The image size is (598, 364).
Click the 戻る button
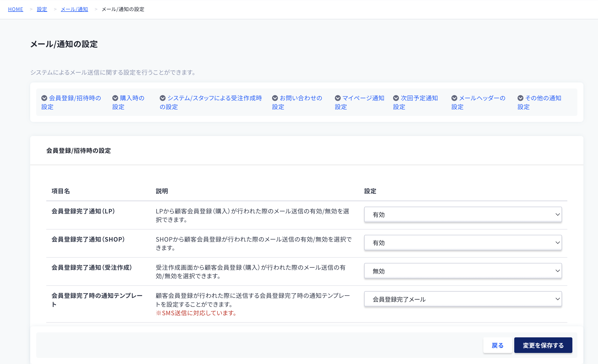coord(498,345)
